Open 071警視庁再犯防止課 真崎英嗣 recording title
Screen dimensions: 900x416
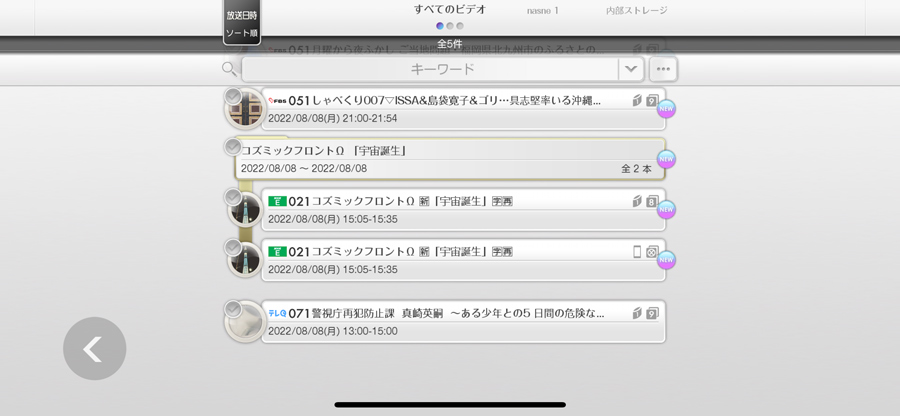[x=447, y=313]
